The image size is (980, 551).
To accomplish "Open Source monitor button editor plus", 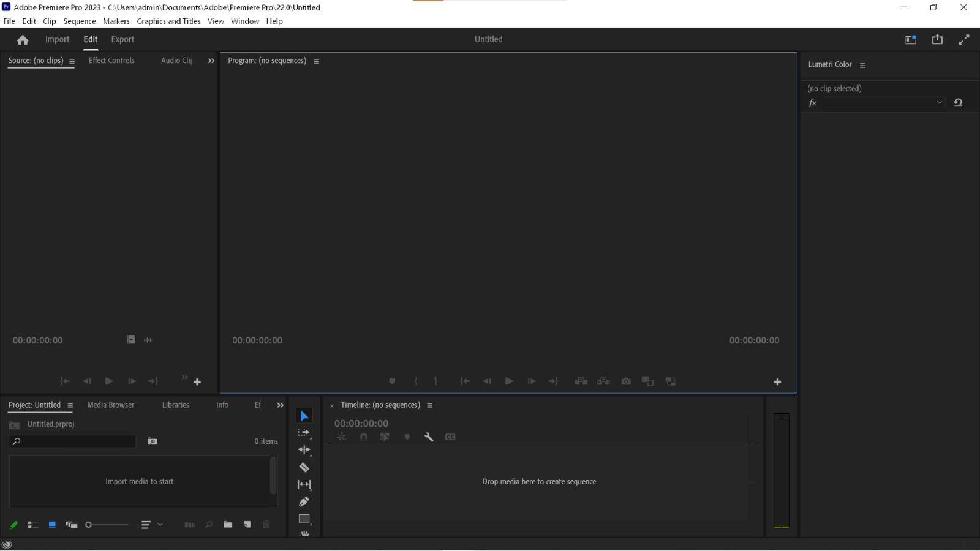I will 197,382.
